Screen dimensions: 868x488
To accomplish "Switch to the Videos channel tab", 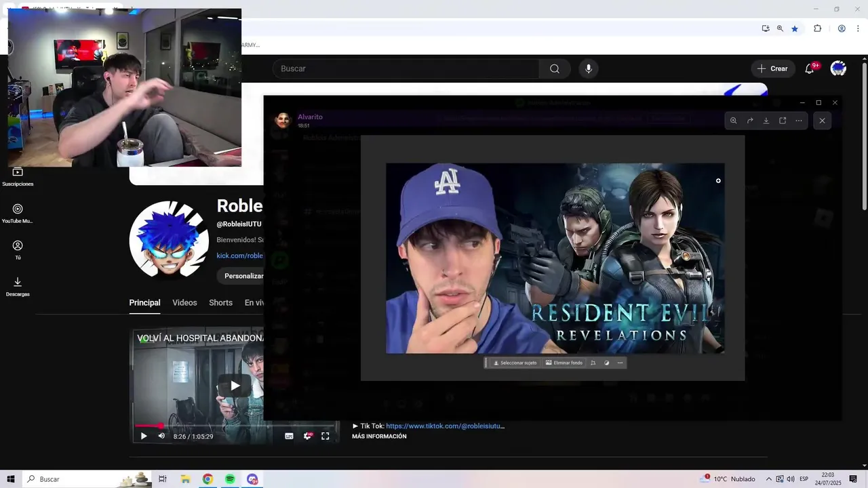I will [x=184, y=303].
